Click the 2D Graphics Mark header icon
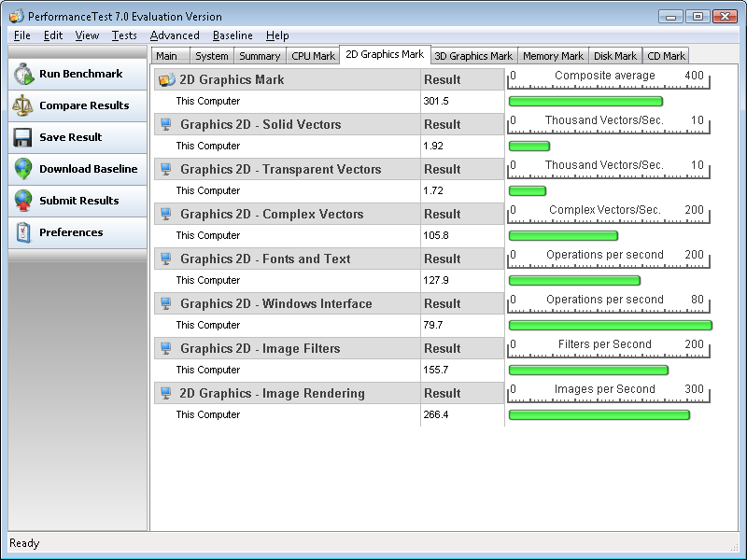747x560 pixels. (x=167, y=80)
